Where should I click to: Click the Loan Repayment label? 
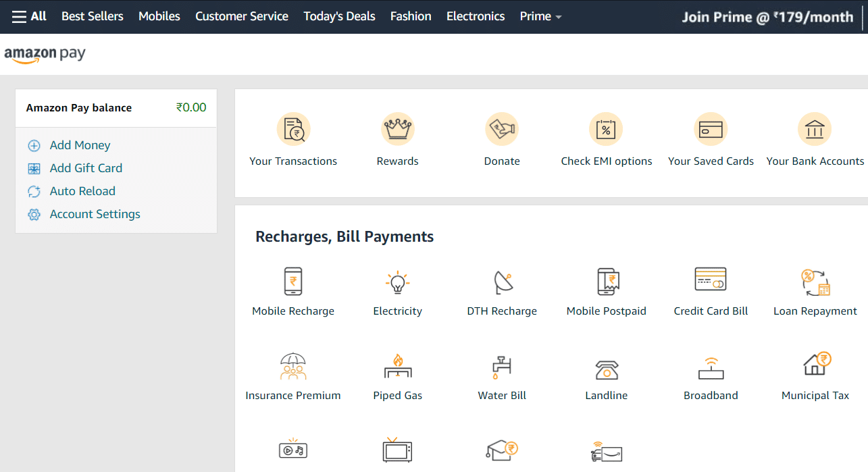click(x=815, y=311)
